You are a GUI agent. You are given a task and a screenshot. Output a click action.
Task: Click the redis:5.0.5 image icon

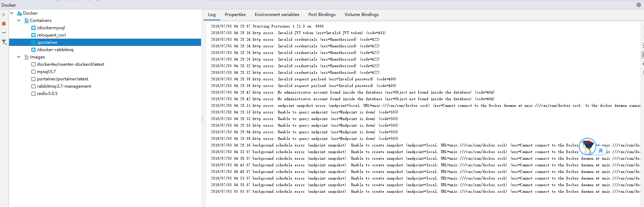click(x=33, y=94)
